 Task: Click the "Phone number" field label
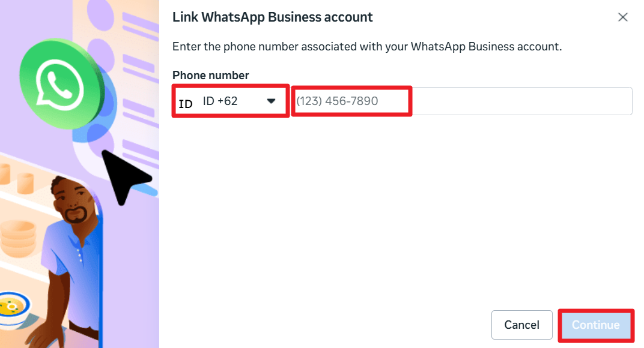210,75
